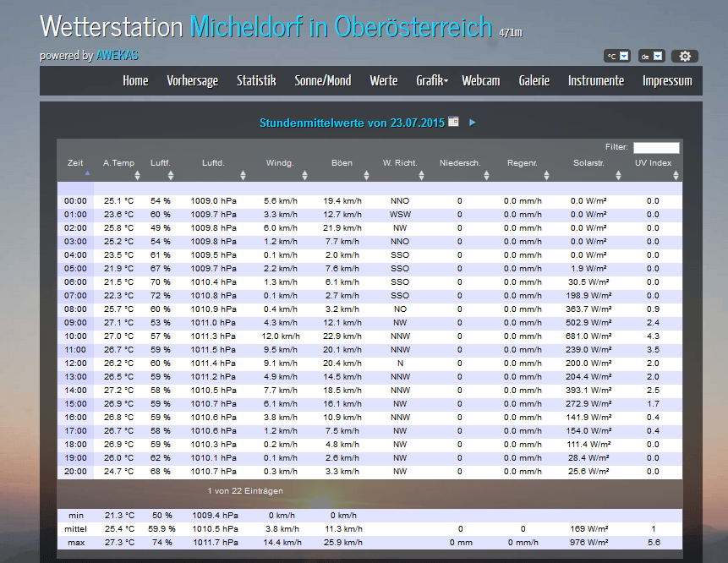Follow the AWEKAS link
This screenshot has height=563, width=728.
[118, 55]
